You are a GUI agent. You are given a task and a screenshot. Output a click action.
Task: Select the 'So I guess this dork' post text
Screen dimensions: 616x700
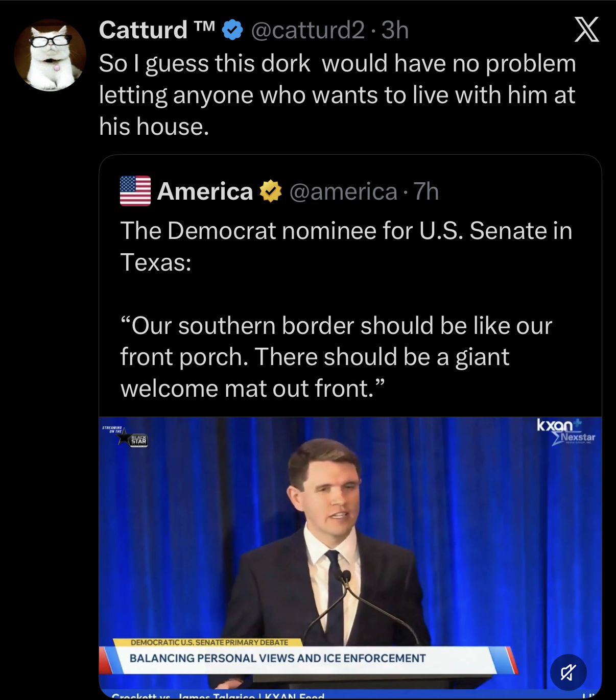[337, 95]
